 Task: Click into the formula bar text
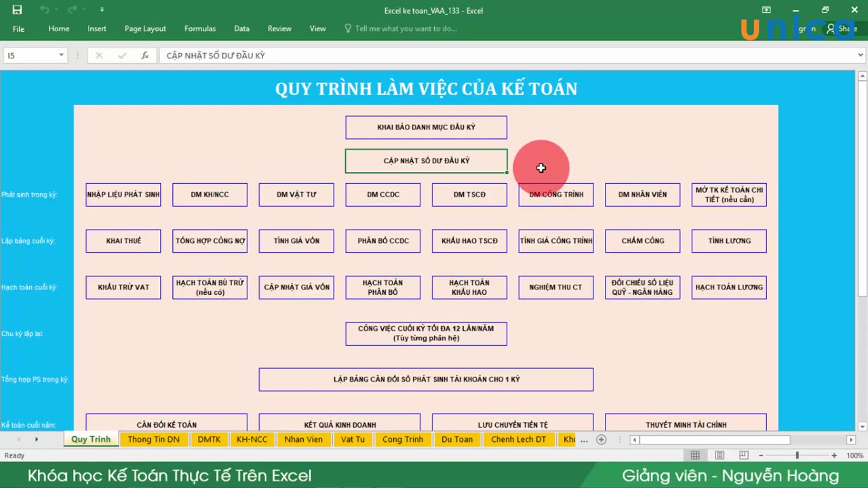pyautogui.click(x=507, y=56)
